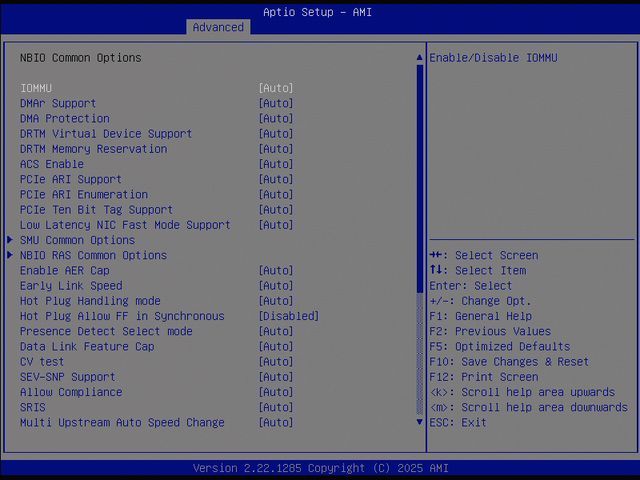This screenshot has width=640, height=480.
Task: Click the settings list scrollbar thumb
Action: (x=420, y=179)
